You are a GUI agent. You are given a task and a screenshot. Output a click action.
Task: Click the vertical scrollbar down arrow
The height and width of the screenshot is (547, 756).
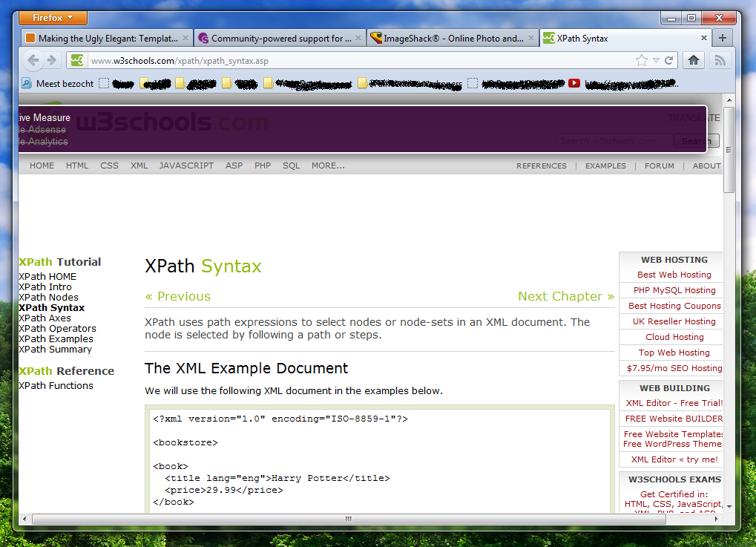tap(729, 506)
